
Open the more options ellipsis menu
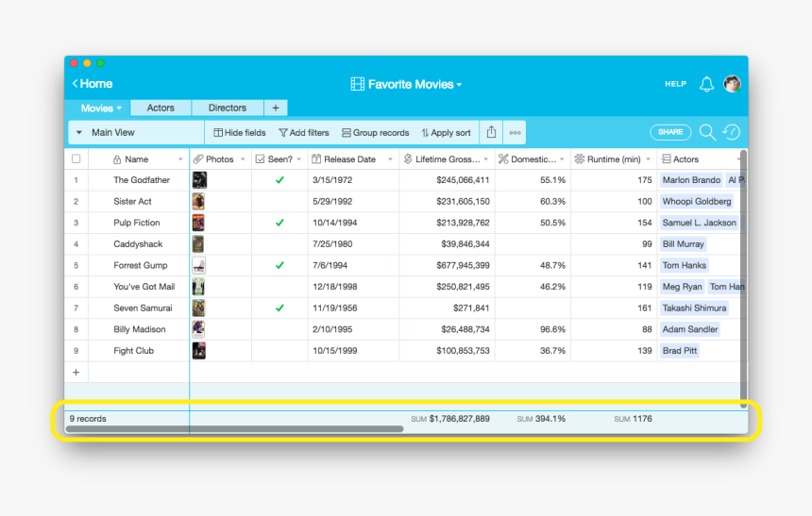515,133
